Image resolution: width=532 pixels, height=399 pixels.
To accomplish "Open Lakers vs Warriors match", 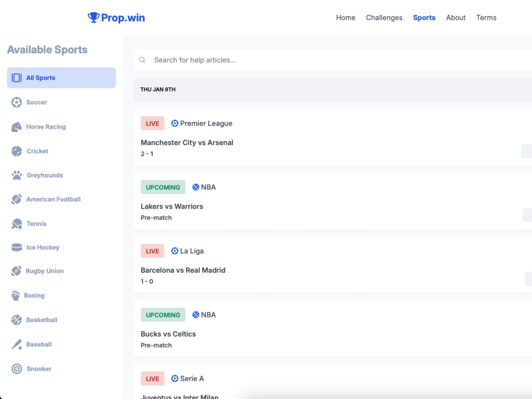I will pos(172,206).
